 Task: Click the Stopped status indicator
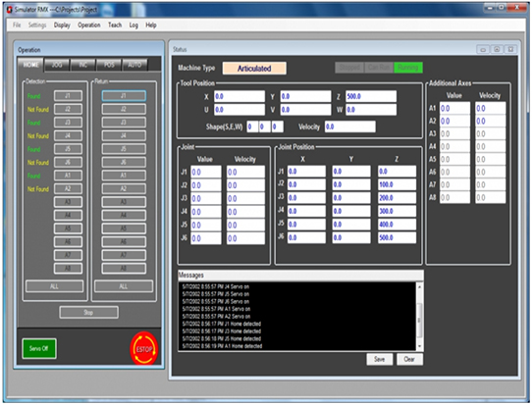tap(349, 68)
